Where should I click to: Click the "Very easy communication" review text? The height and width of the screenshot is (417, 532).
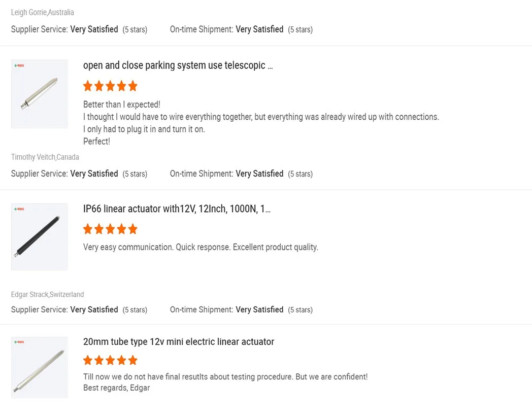click(201, 248)
